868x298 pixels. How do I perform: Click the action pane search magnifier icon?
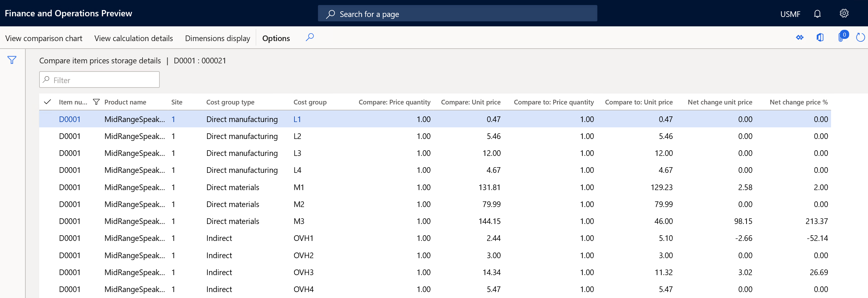click(x=310, y=37)
